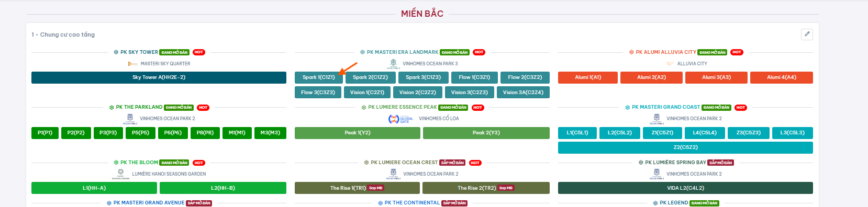868x207 pixels.
Task: Click PK LUMIERE OCEAN CREST heading
Action: click(404, 163)
